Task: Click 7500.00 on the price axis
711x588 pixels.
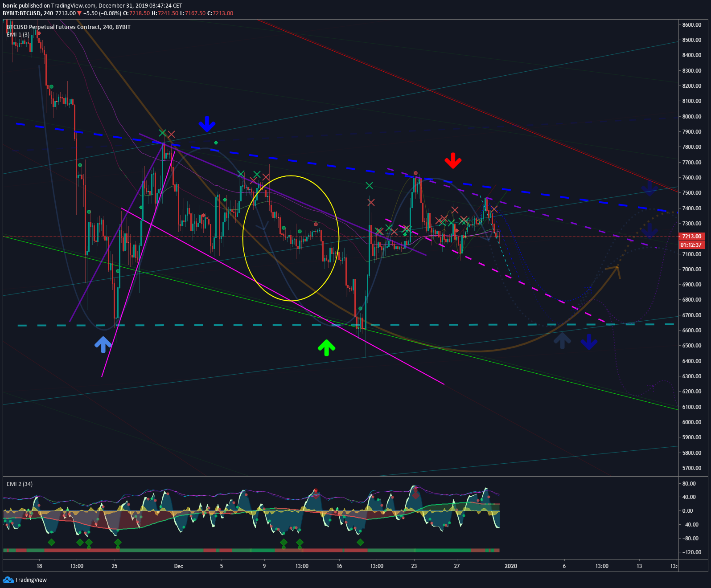Action: click(x=692, y=193)
